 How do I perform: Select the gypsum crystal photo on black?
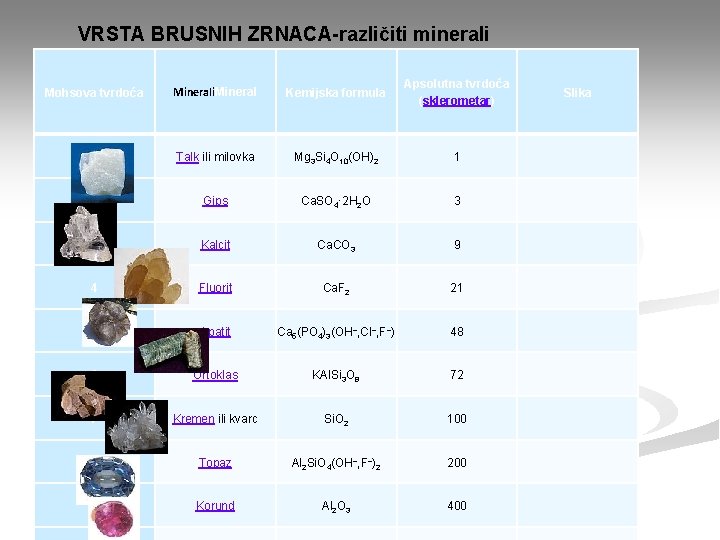(x=84, y=234)
